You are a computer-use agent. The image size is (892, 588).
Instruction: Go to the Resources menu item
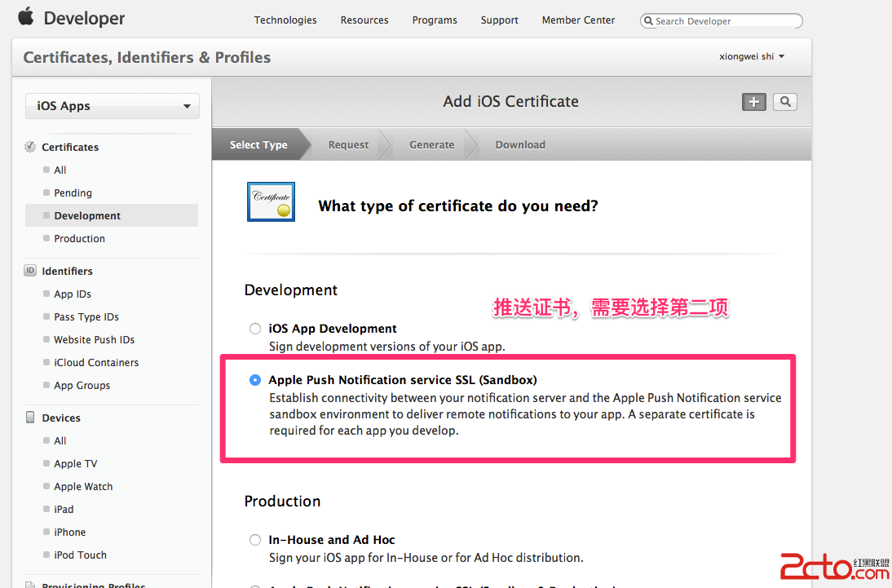(364, 20)
